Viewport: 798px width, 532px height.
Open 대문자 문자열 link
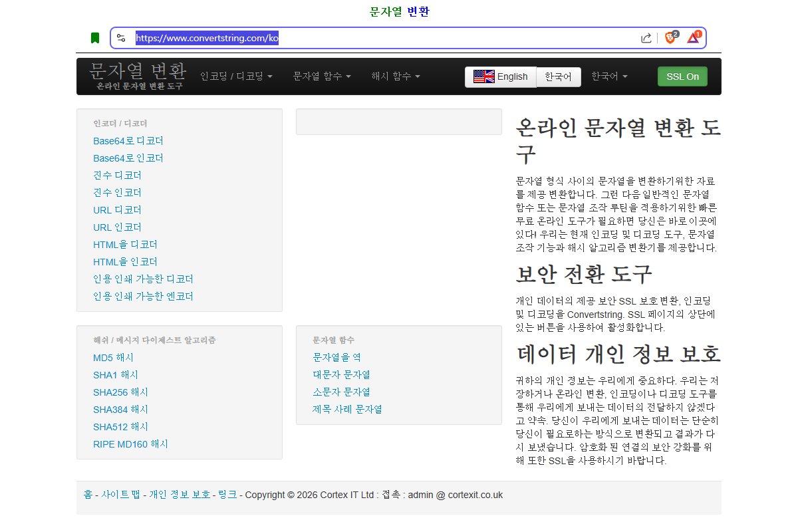(x=341, y=375)
